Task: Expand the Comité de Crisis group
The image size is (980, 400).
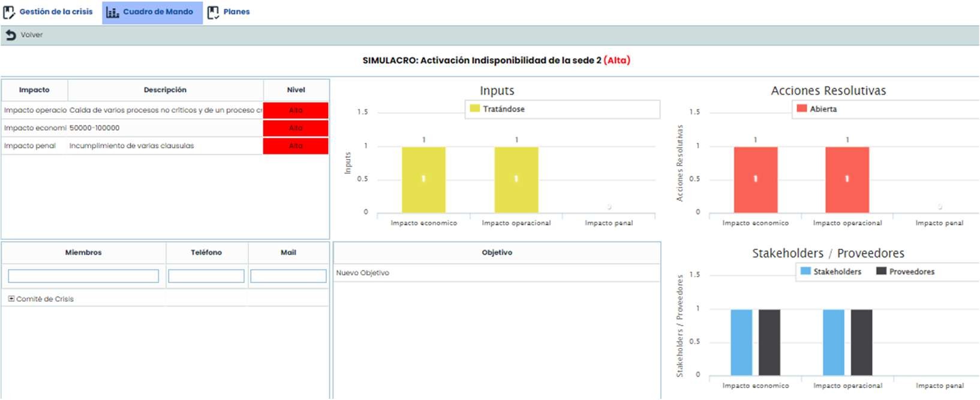Action: tap(11, 299)
